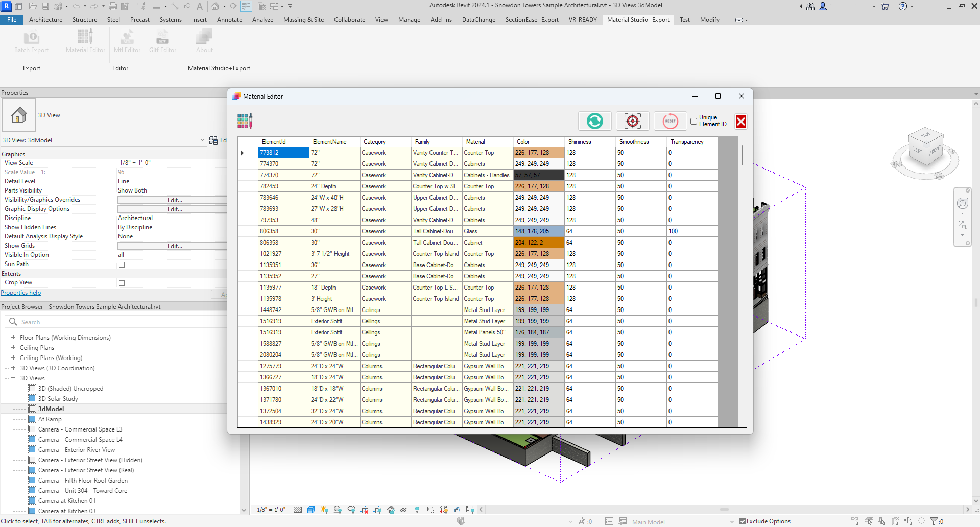Click Reveal Hidden Elements lightbulb icon
The height and width of the screenshot is (527, 980).
417,510
